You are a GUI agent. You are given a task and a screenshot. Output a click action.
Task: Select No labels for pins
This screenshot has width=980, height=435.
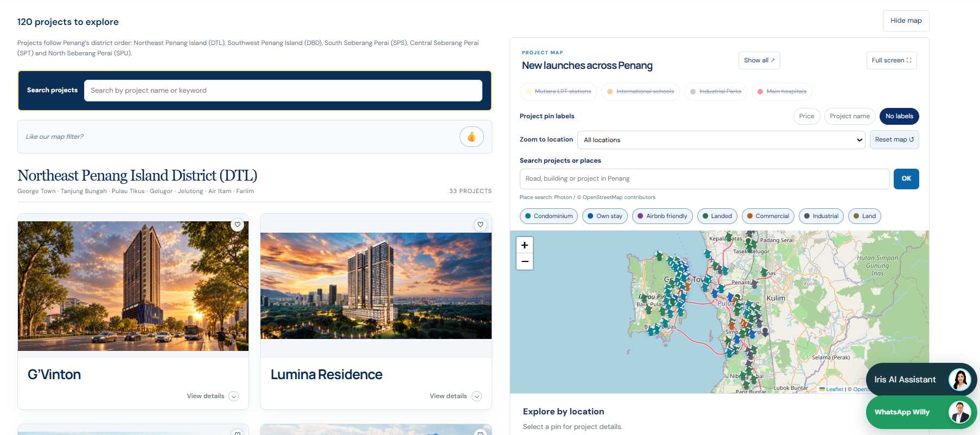[899, 116]
